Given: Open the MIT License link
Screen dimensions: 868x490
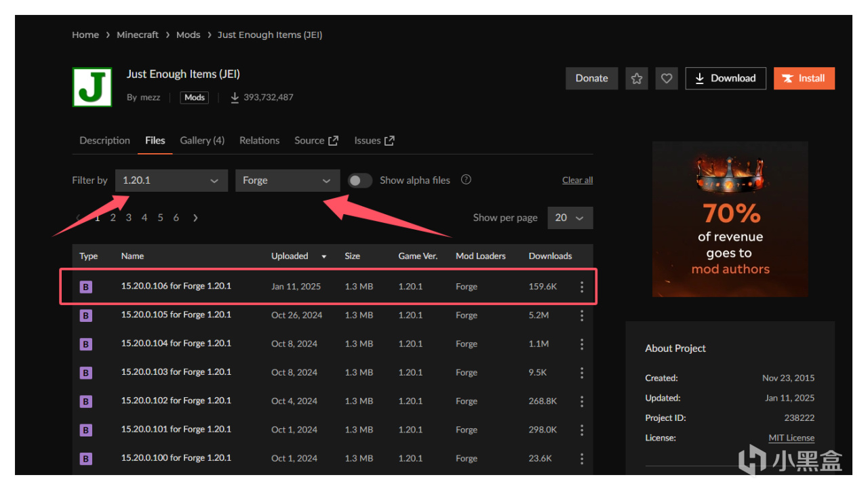Looking at the screenshot, I should click(x=791, y=438).
